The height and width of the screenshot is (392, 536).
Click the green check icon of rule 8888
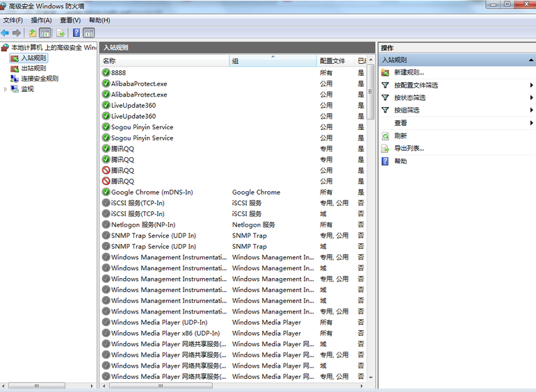tap(106, 72)
